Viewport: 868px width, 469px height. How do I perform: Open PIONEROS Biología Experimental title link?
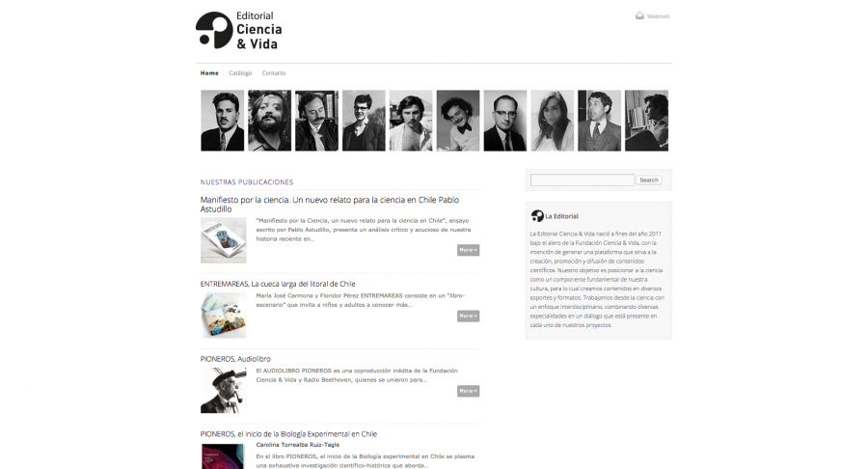point(288,434)
